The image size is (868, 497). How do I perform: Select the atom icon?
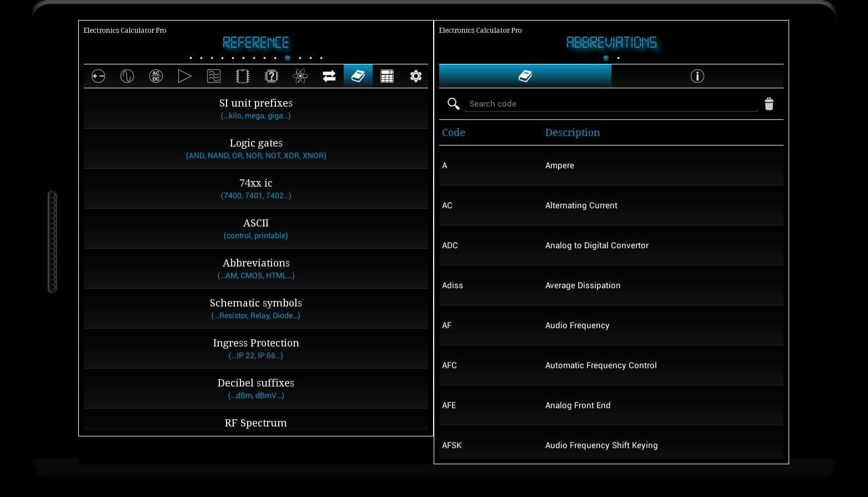click(300, 76)
